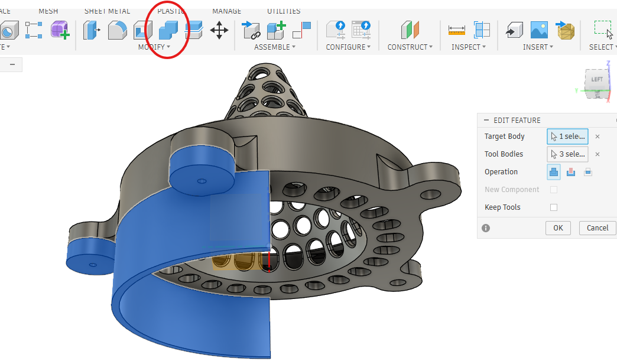Click the Offset Plane construct icon
This screenshot has height=364, width=617.
click(x=410, y=30)
